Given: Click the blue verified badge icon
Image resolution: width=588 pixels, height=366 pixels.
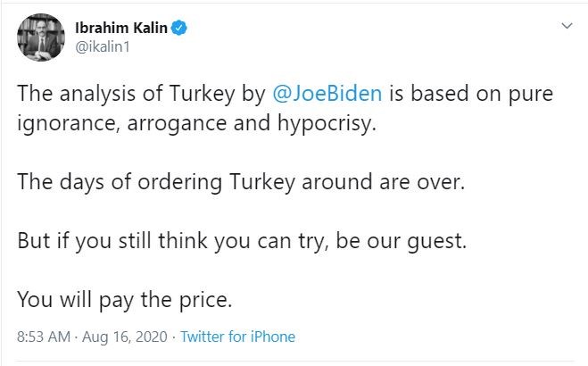Looking at the screenshot, I should click(x=179, y=29).
